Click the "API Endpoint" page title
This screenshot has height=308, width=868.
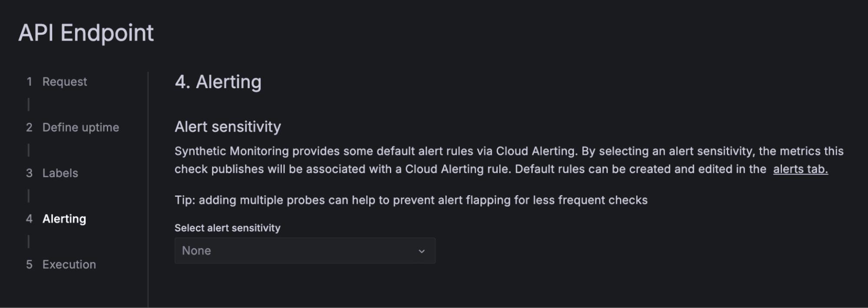[x=86, y=33]
